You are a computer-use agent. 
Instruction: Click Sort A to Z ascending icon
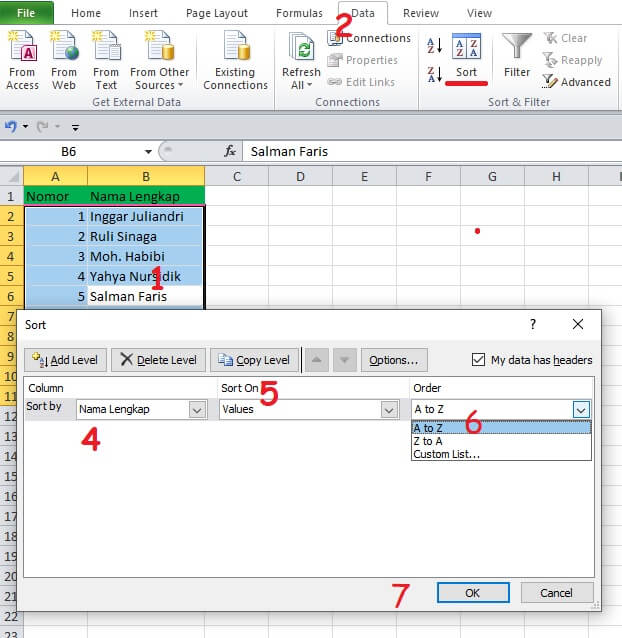[434, 46]
